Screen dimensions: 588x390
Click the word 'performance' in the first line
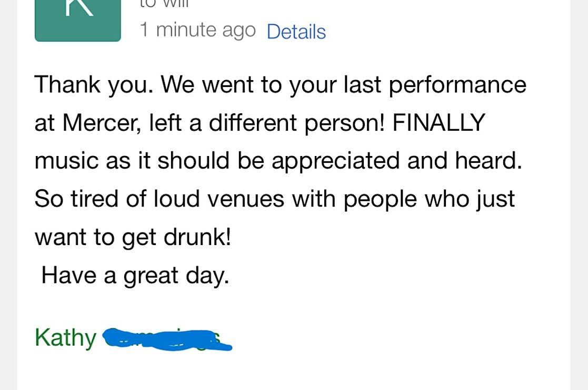click(457, 86)
